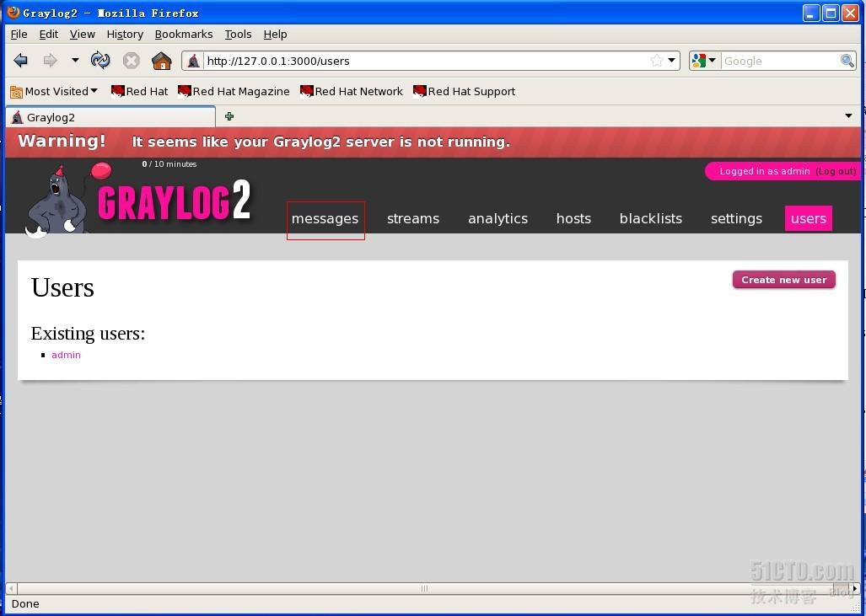Open the Help menu
866x616 pixels.
275,35
